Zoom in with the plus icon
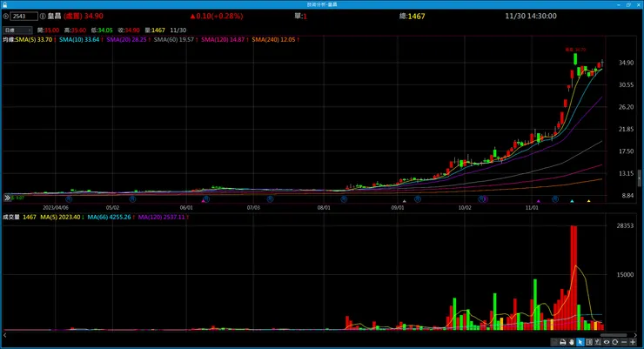This screenshot has height=349, width=644. click(633, 342)
